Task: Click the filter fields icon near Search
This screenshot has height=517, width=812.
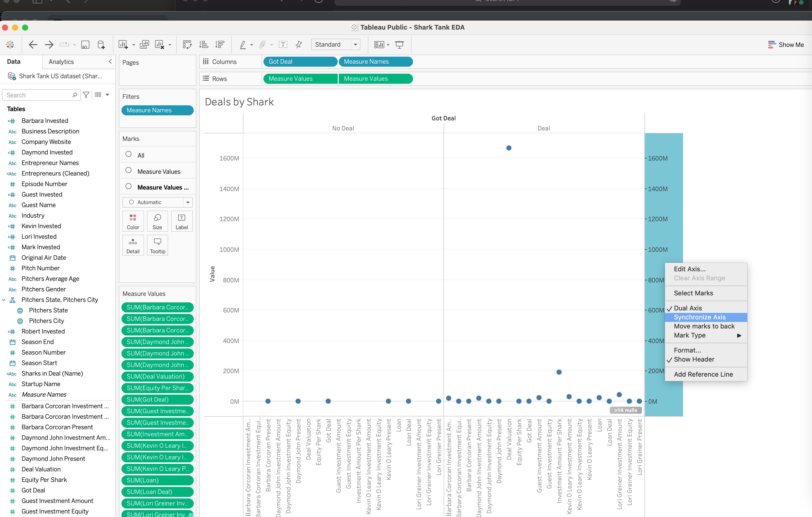Action: tap(86, 95)
